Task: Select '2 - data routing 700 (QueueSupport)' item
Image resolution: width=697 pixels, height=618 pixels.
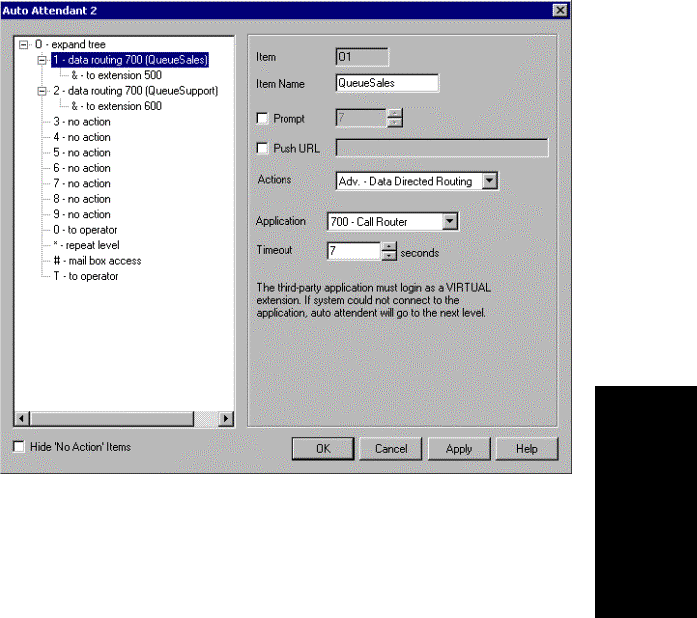Action: (136, 91)
